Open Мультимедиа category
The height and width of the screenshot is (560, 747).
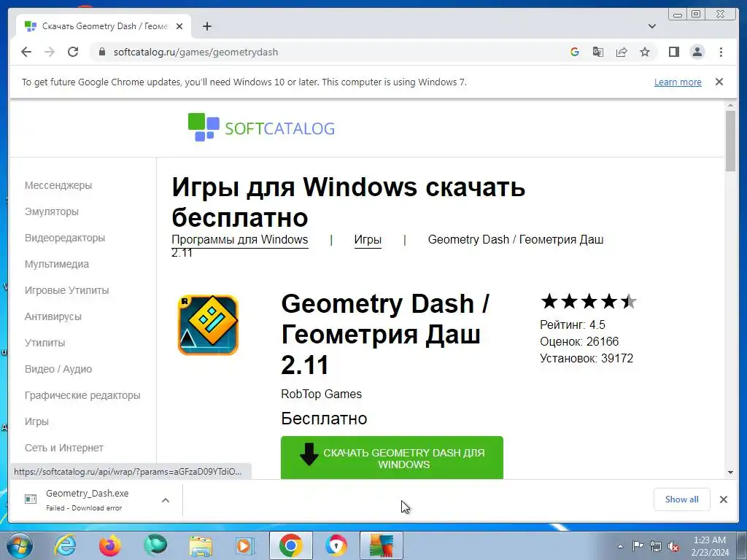(57, 264)
